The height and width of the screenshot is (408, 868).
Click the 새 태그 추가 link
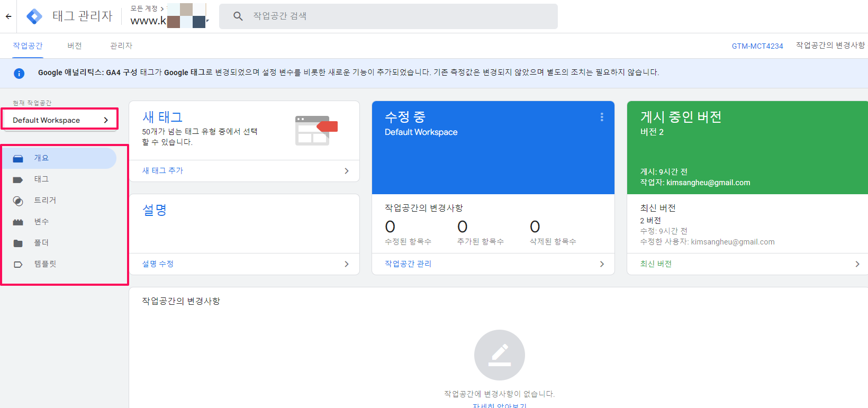162,170
